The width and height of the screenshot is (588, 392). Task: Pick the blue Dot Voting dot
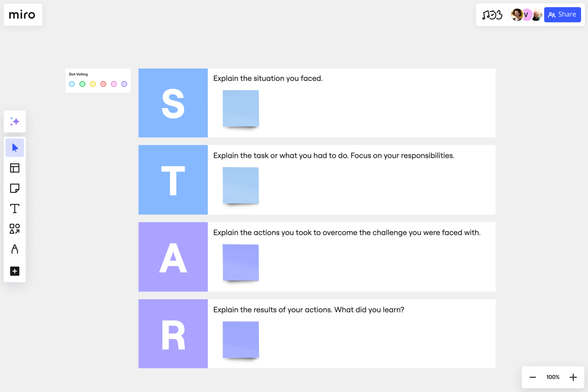72,84
